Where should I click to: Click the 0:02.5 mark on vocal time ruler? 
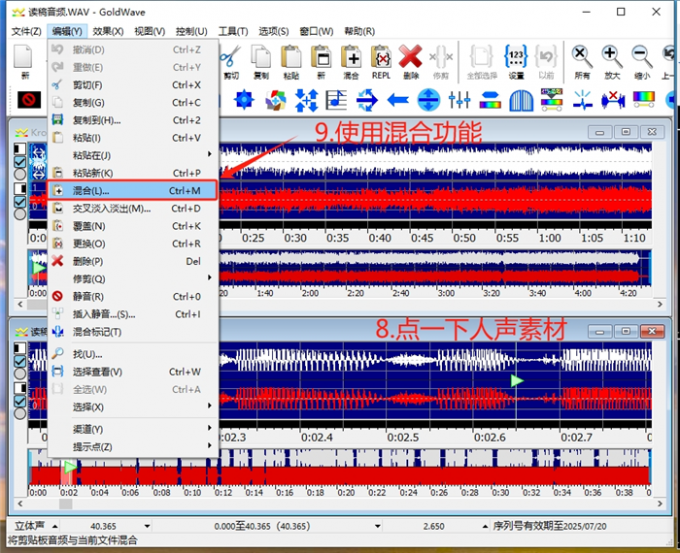pos(403,437)
